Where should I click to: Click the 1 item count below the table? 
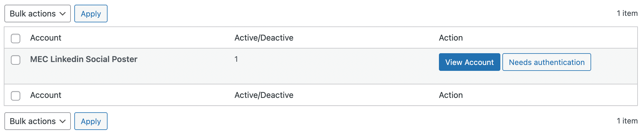[x=627, y=121]
